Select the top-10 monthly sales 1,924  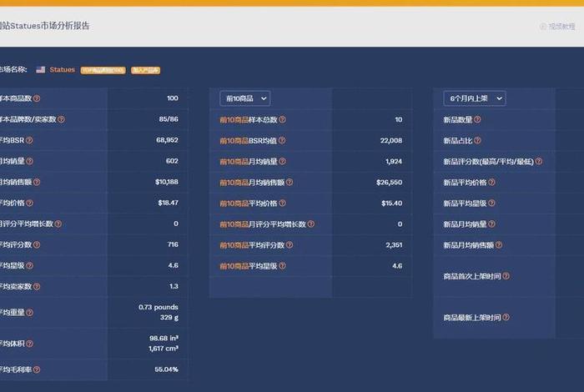[x=394, y=161]
